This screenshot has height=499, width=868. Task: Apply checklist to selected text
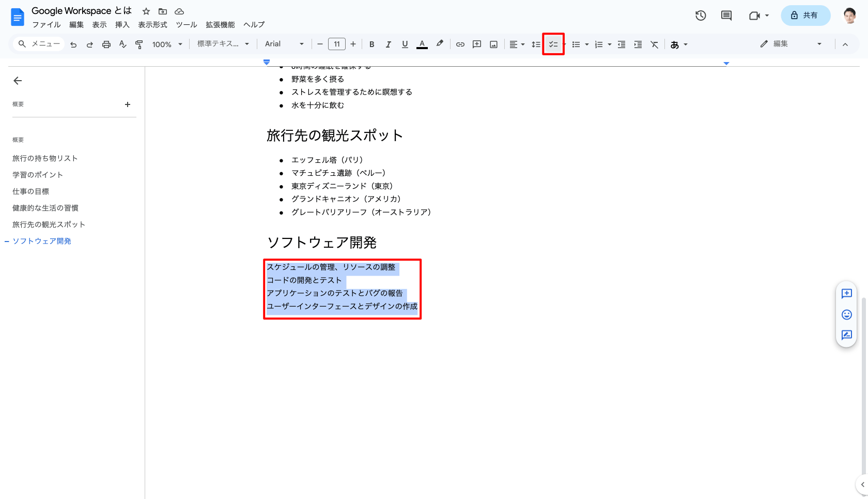[x=553, y=44]
